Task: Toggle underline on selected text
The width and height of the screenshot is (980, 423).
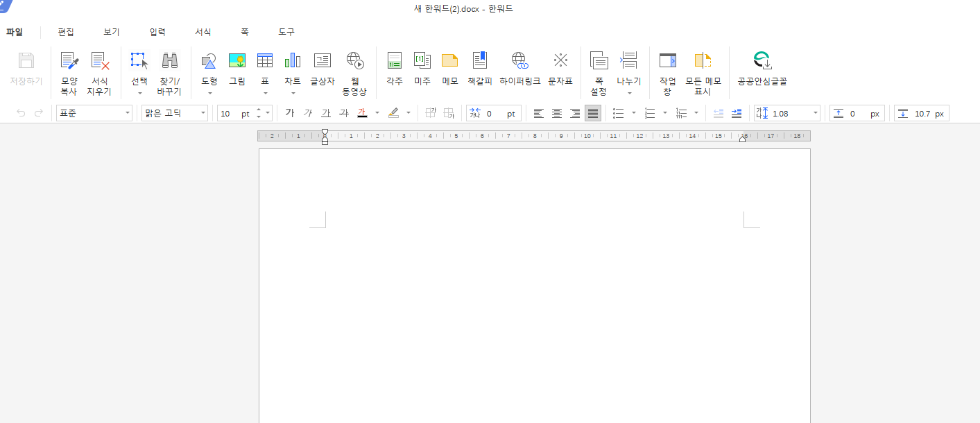Action: tap(325, 112)
